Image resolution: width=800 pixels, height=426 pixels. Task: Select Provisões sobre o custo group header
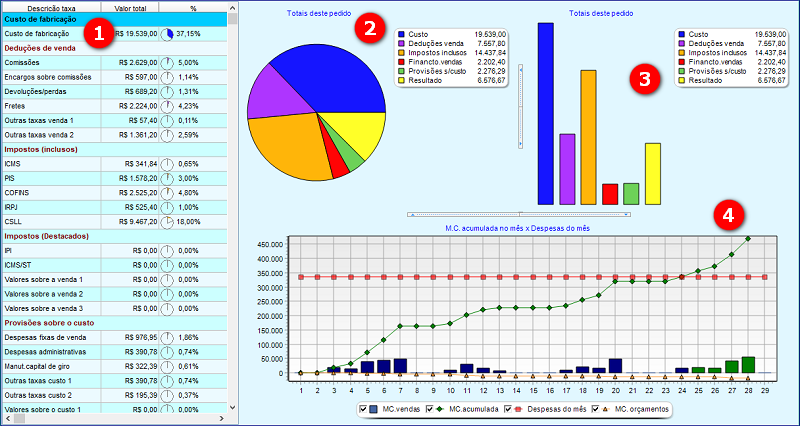[x=114, y=323]
